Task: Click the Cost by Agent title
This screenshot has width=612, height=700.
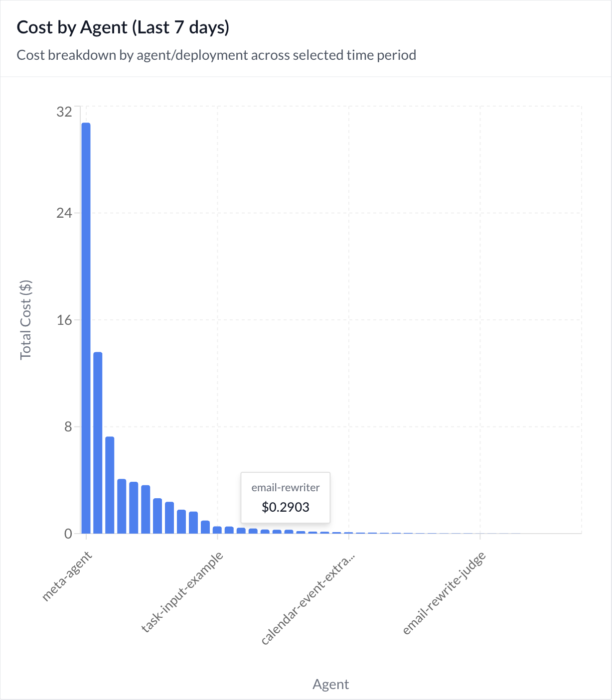Action: coord(123,27)
